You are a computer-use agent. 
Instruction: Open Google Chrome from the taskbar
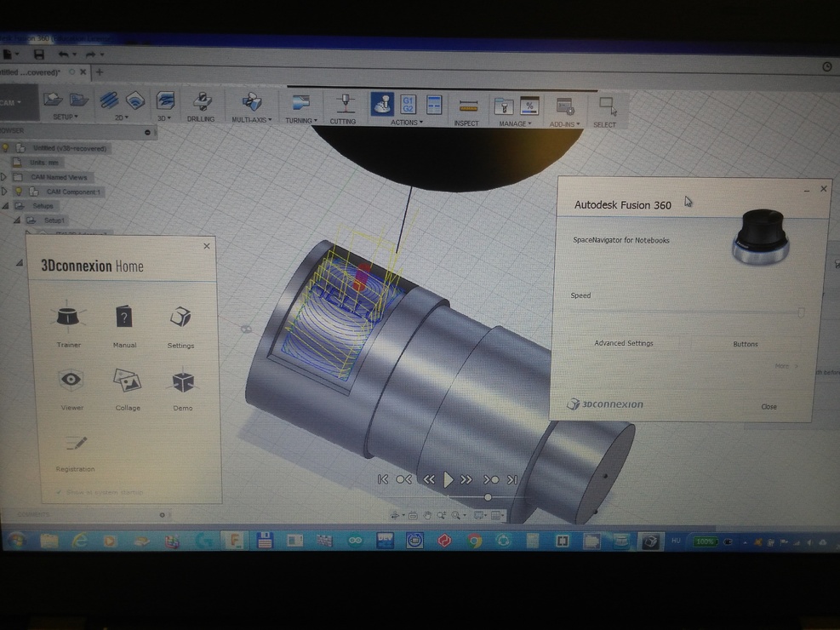point(473,541)
